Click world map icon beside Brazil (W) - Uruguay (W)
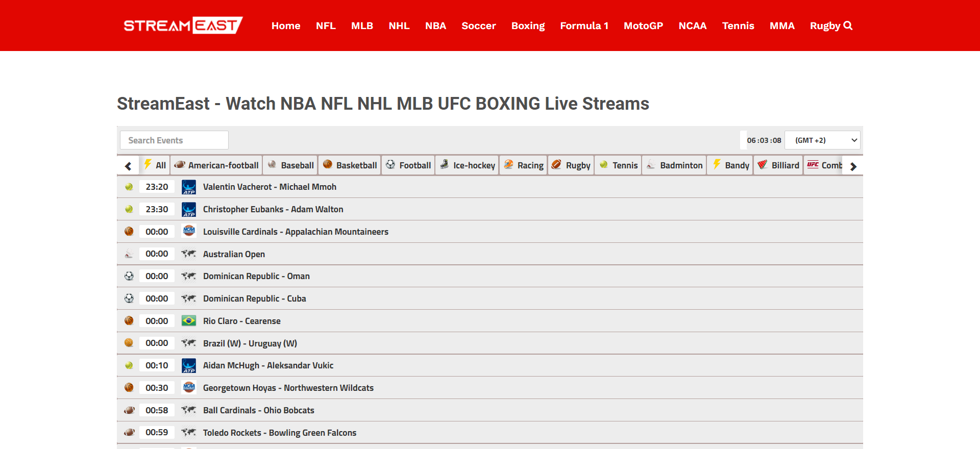The image size is (980, 449). coord(189,343)
